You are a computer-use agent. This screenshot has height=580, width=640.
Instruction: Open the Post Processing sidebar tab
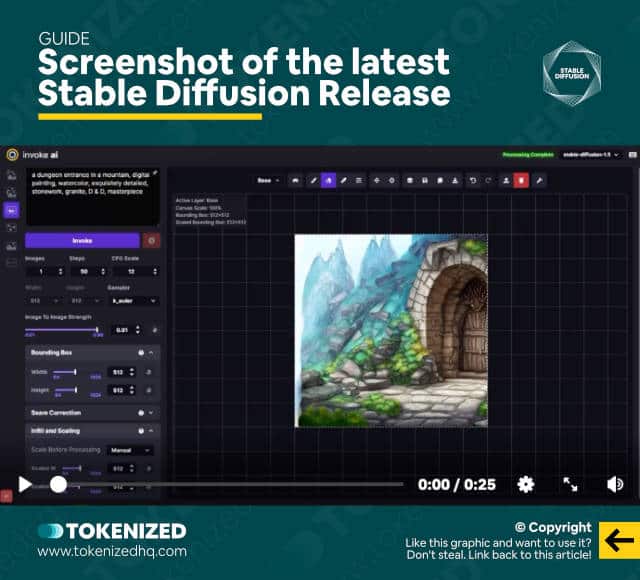click(x=11, y=246)
